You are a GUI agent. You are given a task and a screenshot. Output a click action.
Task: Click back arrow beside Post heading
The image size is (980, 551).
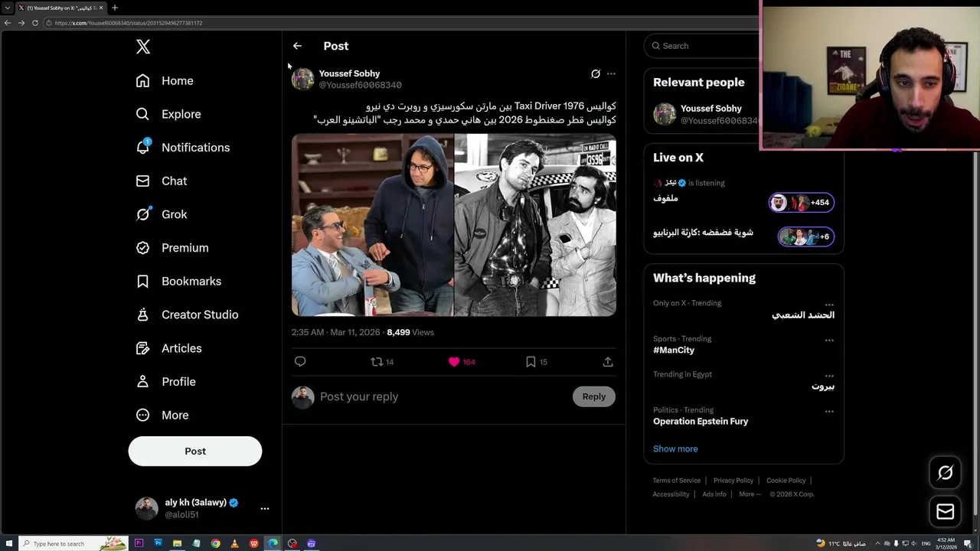[297, 46]
